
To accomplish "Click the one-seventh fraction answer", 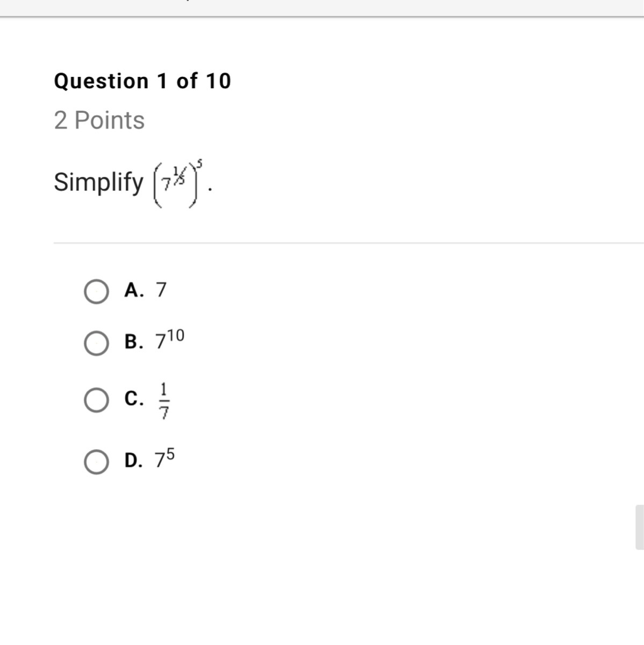I will tap(164, 400).
